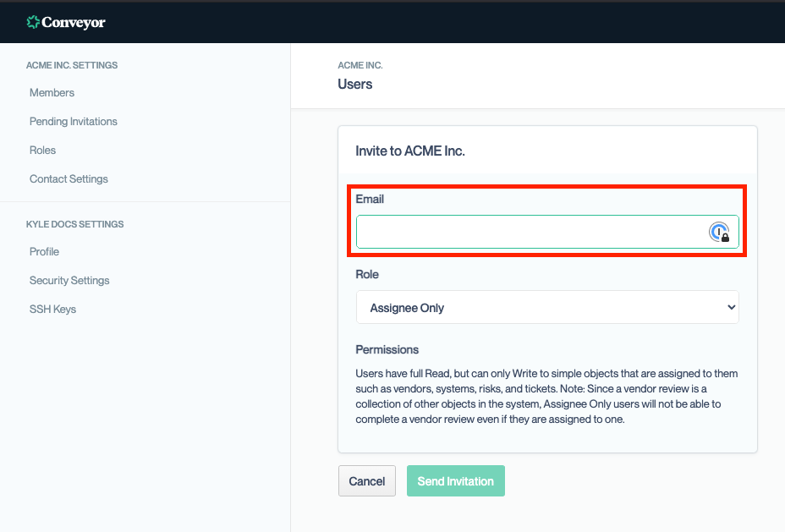Image resolution: width=785 pixels, height=532 pixels.
Task: Click the 1Password icon in Email field
Action: [719, 233]
